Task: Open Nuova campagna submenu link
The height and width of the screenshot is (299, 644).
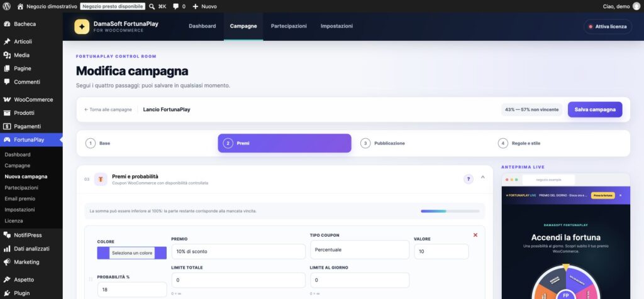Action: point(26,177)
